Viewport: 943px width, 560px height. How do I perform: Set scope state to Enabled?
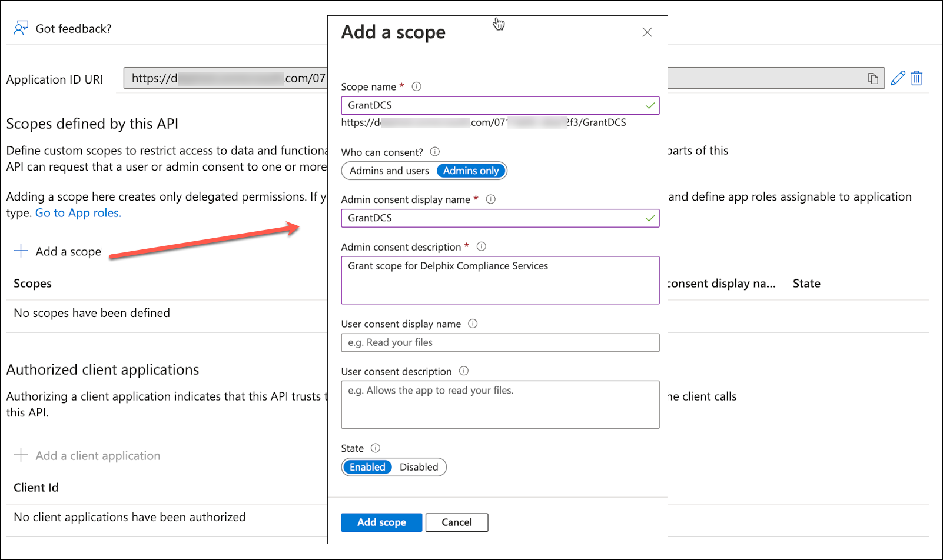click(367, 467)
